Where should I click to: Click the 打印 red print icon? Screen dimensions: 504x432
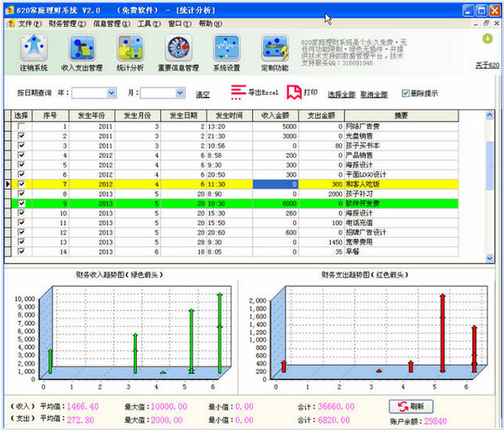294,92
